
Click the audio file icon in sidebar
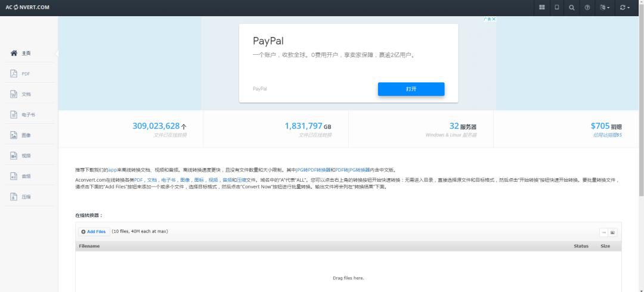pos(14,176)
